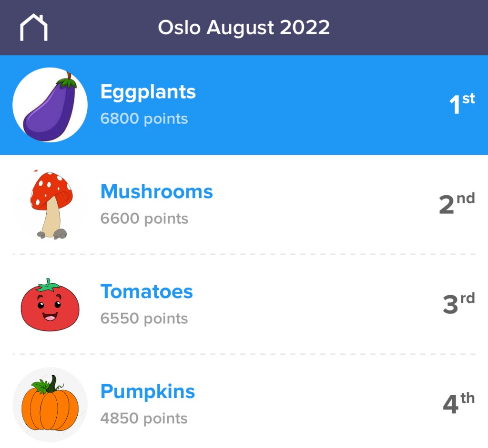Click the 2nd place rank badge
488x448 pixels.
coord(457,205)
